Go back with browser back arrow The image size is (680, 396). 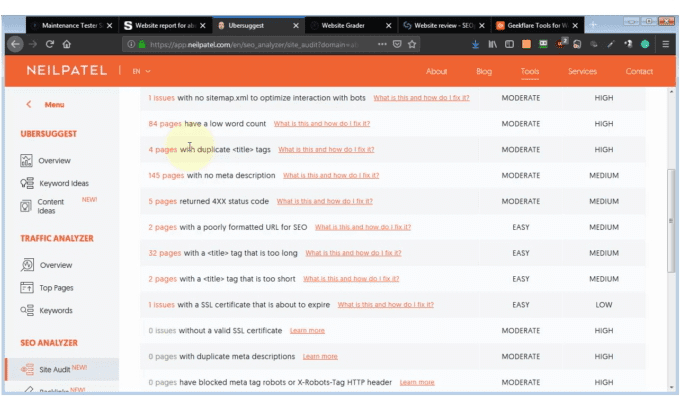point(15,44)
